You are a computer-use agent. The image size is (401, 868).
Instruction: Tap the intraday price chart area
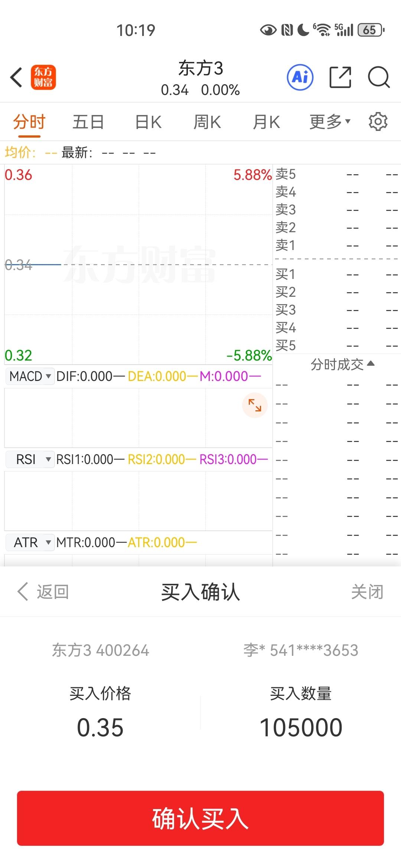pos(138,264)
